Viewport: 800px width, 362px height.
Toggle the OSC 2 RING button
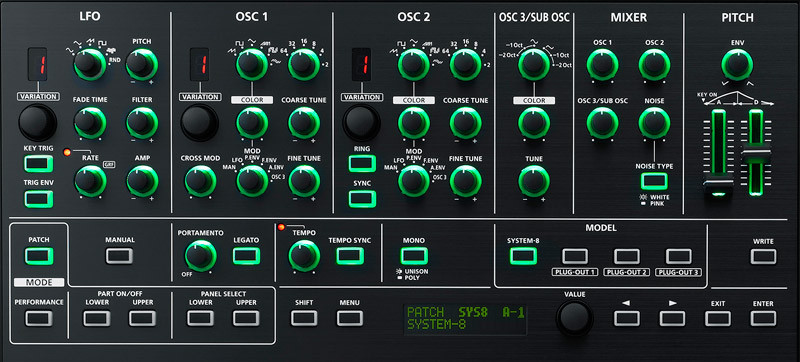362,164
